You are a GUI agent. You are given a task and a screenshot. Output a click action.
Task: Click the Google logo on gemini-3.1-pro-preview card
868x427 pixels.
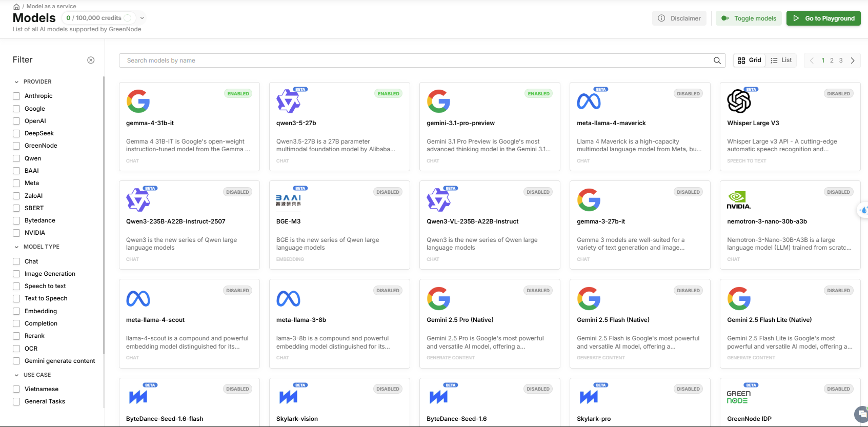tap(439, 101)
